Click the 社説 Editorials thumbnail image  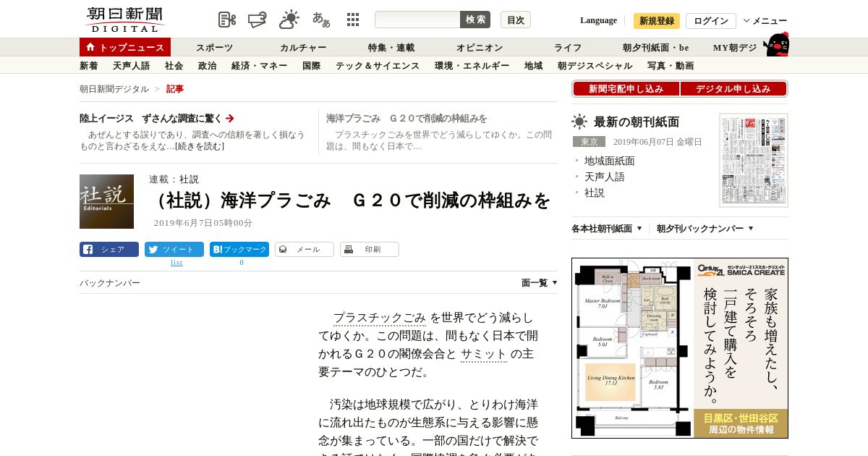tap(106, 201)
